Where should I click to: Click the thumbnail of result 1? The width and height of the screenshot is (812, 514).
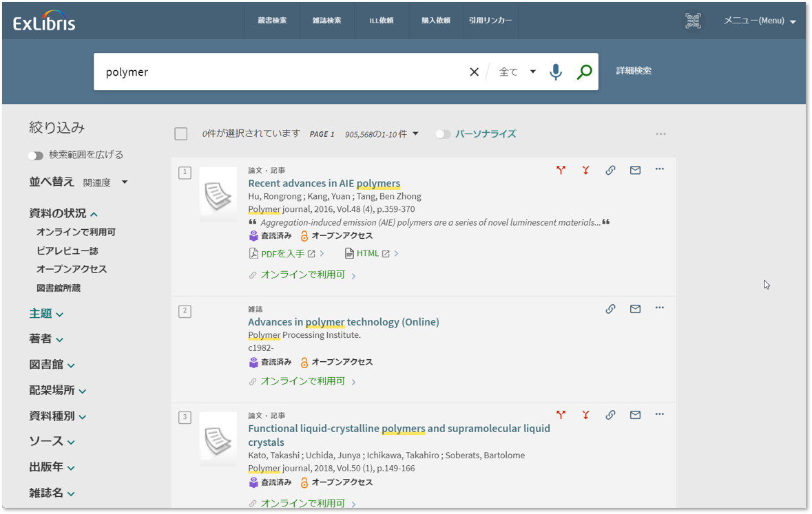pos(218,194)
